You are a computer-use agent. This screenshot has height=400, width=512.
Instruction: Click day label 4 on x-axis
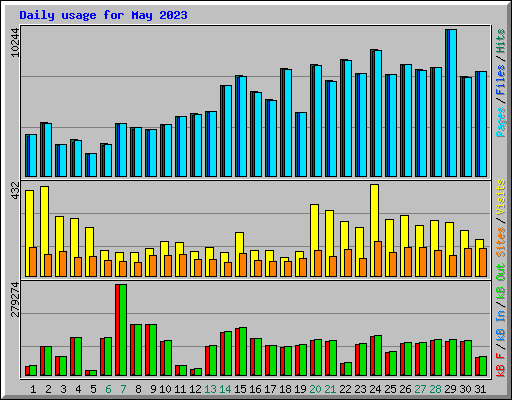pos(78,389)
